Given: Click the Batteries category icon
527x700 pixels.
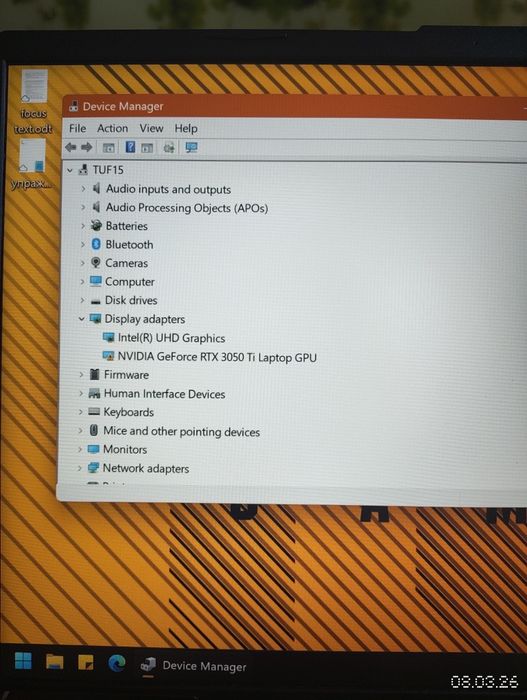Looking at the screenshot, I should [96, 225].
